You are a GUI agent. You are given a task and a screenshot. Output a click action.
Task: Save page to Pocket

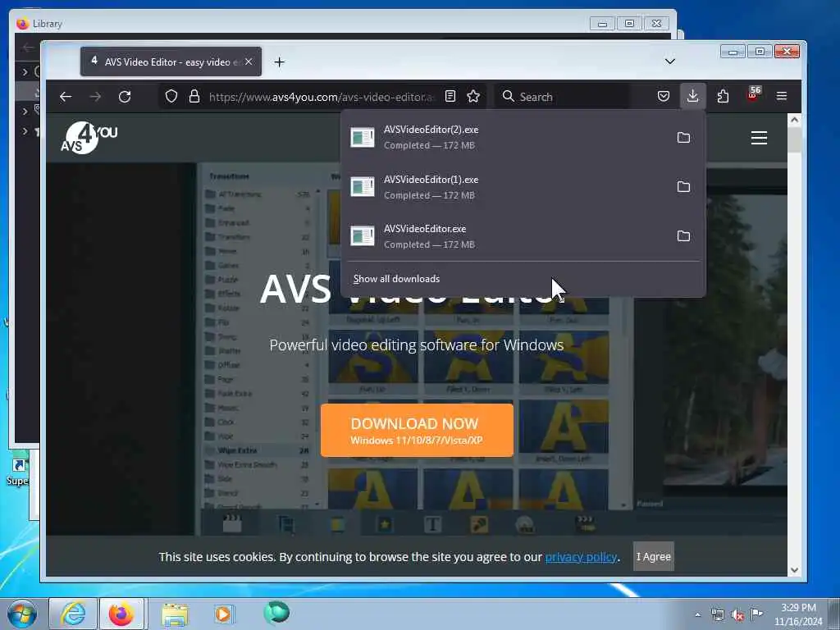point(663,97)
